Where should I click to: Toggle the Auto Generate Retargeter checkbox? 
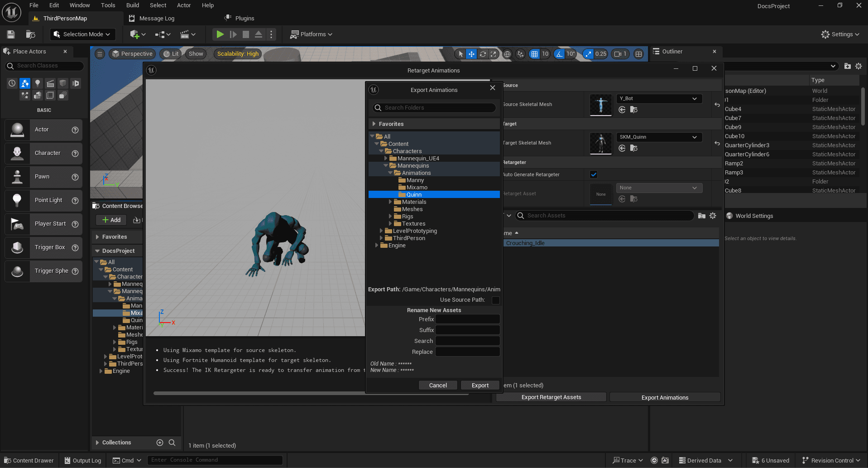point(594,174)
